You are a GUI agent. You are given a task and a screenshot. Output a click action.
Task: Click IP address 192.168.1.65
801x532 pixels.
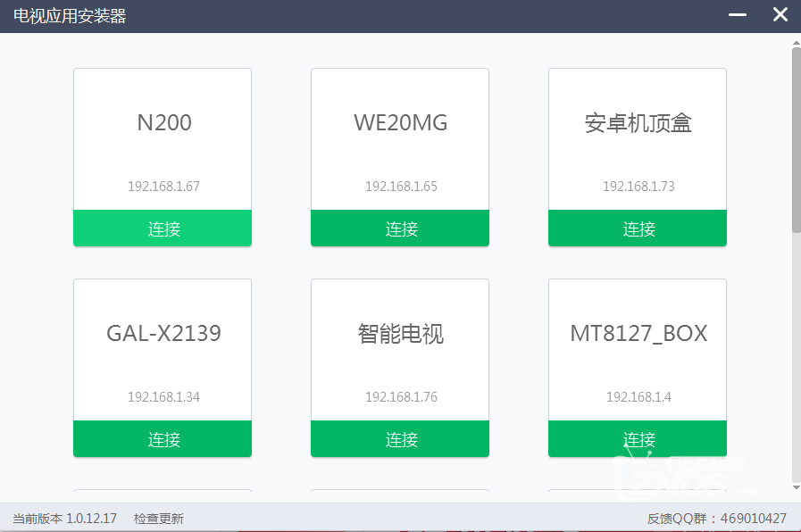click(x=401, y=187)
